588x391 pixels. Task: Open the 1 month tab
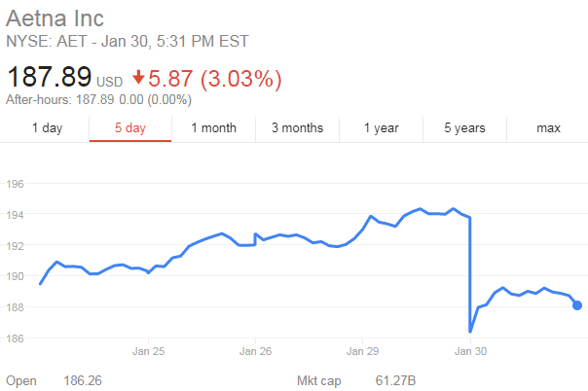213,128
